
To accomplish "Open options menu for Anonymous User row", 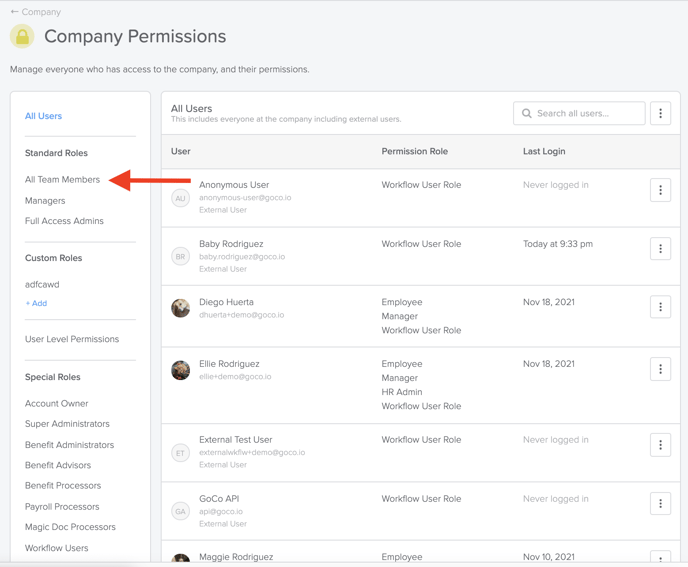I will 660,190.
